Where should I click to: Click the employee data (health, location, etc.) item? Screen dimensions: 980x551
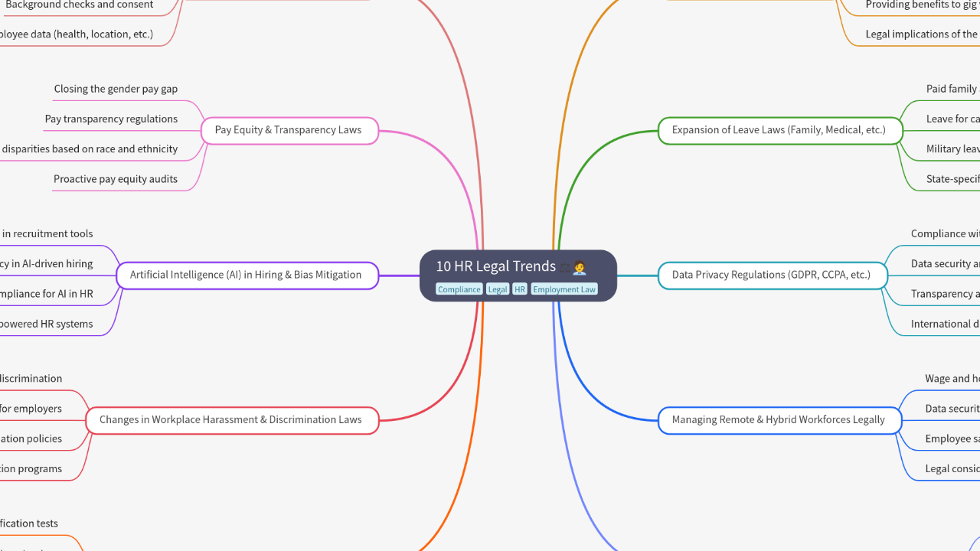pos(77,34)
